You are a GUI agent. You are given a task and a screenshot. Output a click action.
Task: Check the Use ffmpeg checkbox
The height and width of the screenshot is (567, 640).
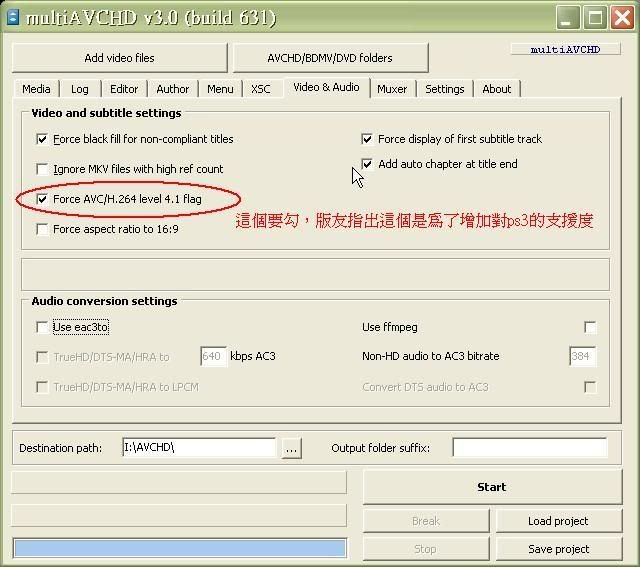point(590,327)
